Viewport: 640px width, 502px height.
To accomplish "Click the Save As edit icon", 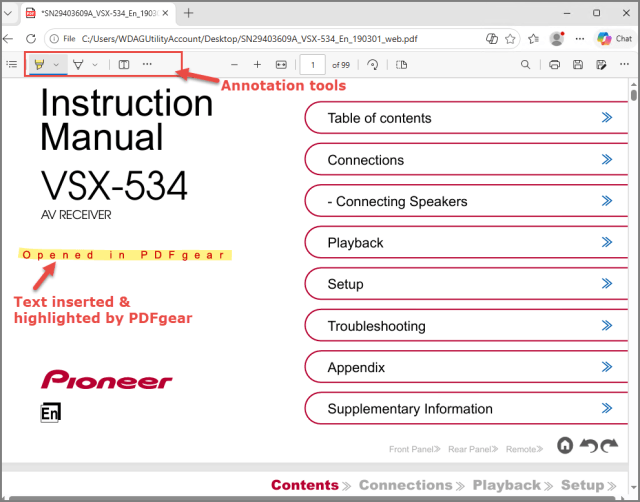I will (x=601, y=64).
